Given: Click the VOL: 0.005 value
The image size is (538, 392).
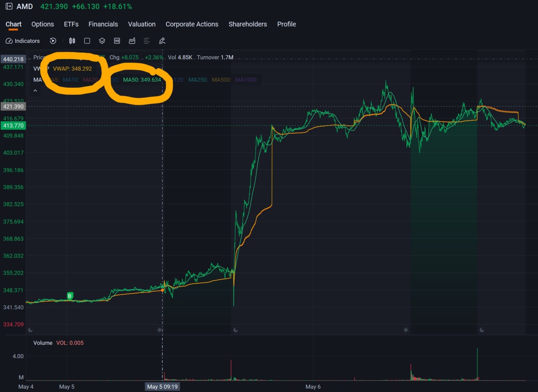Looking at the screenshot, I should click(x=70, y=343).
